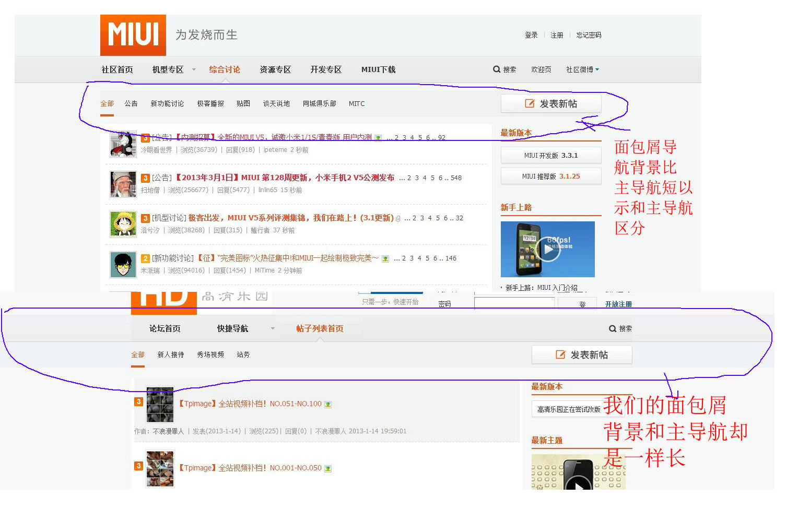Viewport: 810px width, 532px height.
Task: Click the orange 3 badge on 2013年3月1日 post
Action: (145, 178)
